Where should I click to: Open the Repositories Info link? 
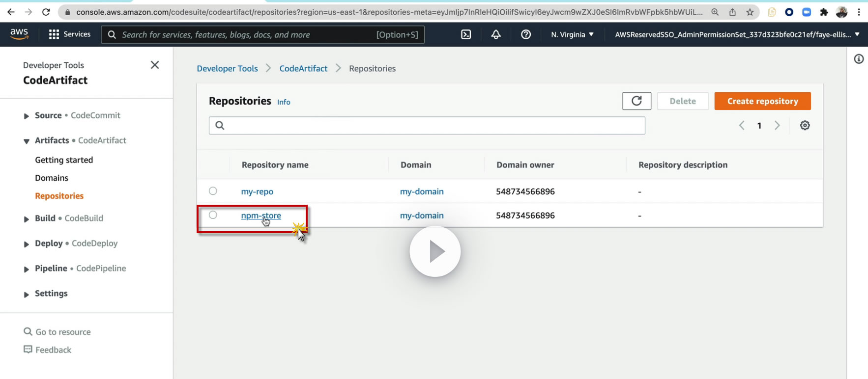tap(284, 102)
